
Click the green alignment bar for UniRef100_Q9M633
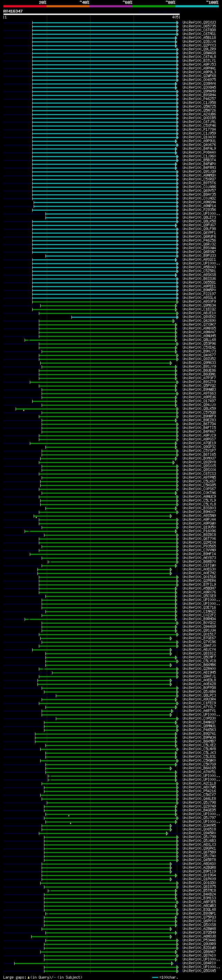point(105,363)
